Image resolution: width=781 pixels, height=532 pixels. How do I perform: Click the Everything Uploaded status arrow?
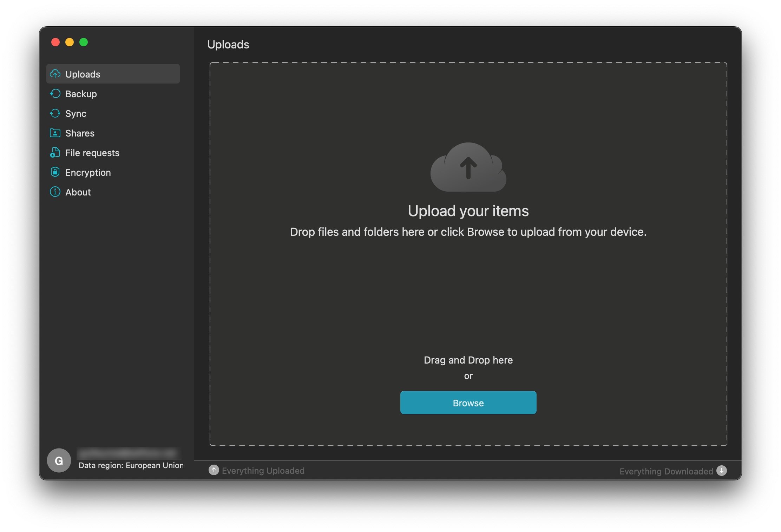tap(213, 470)
